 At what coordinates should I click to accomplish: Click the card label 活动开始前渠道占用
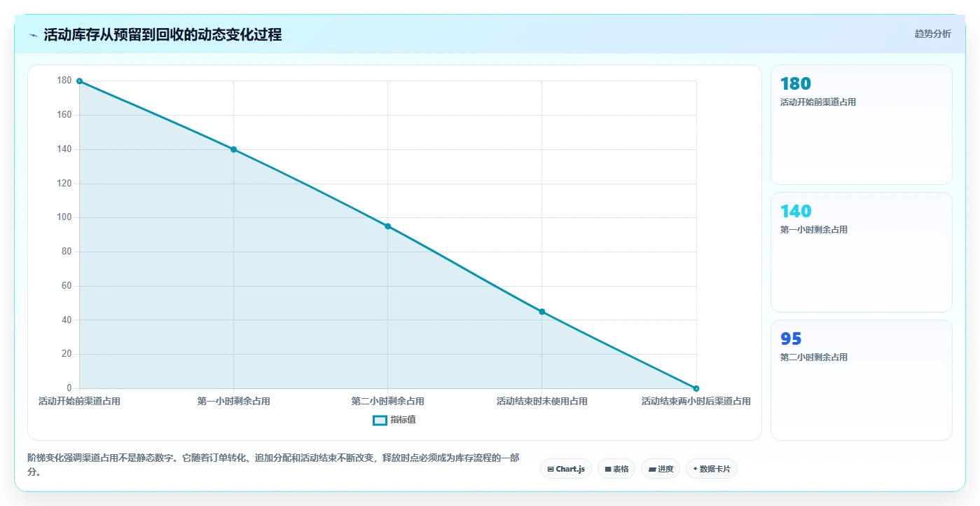click(x=817, y=102)
